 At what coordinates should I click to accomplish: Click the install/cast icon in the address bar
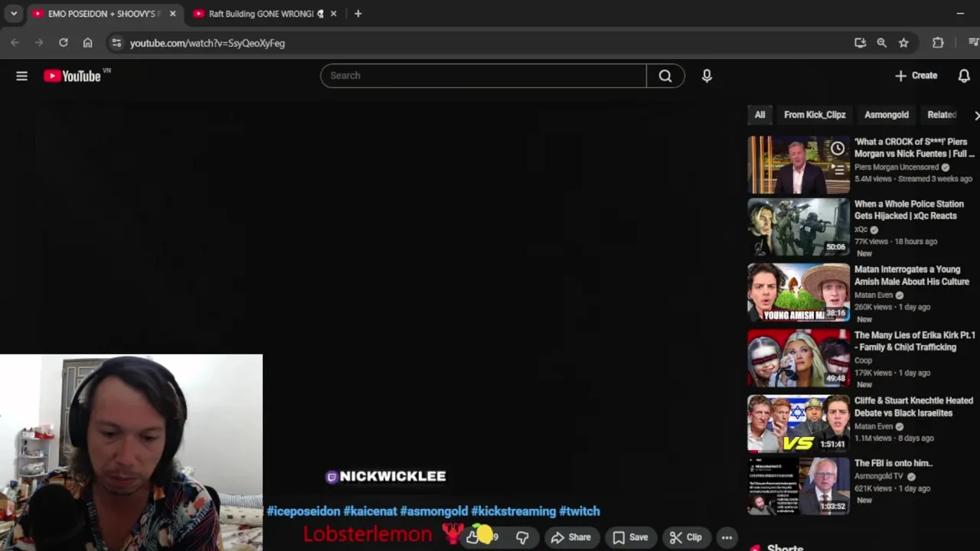tap(860, 43)
